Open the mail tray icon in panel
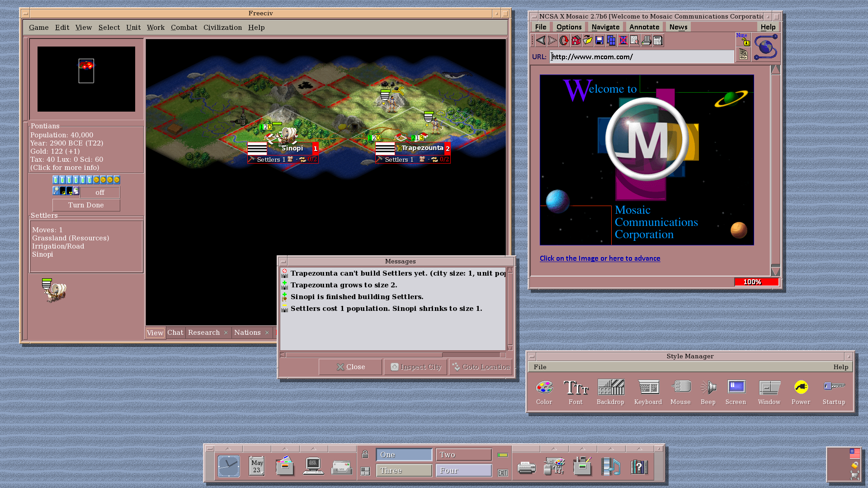The height and width of the screenshot is (488, 868). [x=342, y=467]
